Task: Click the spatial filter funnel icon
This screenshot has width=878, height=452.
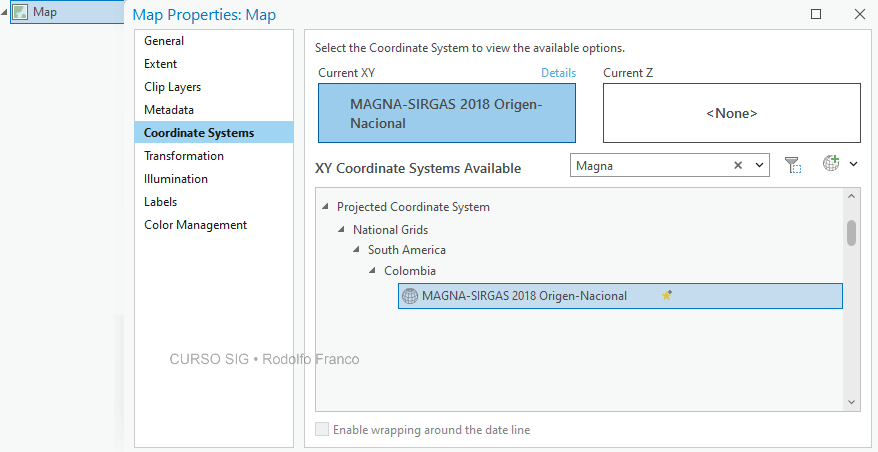Action: (793, 166)
